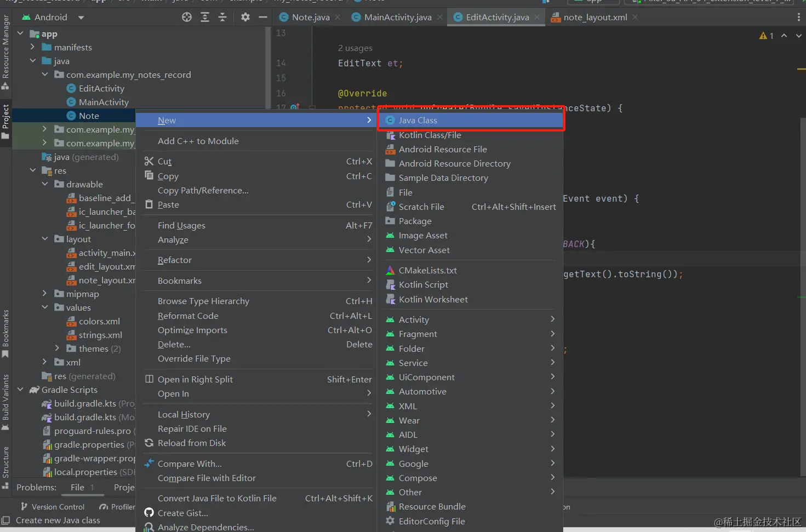The height and width of the screenshot is (532, 806).
Task: Open colors.xml in values
Action: (x=99, y=321)
